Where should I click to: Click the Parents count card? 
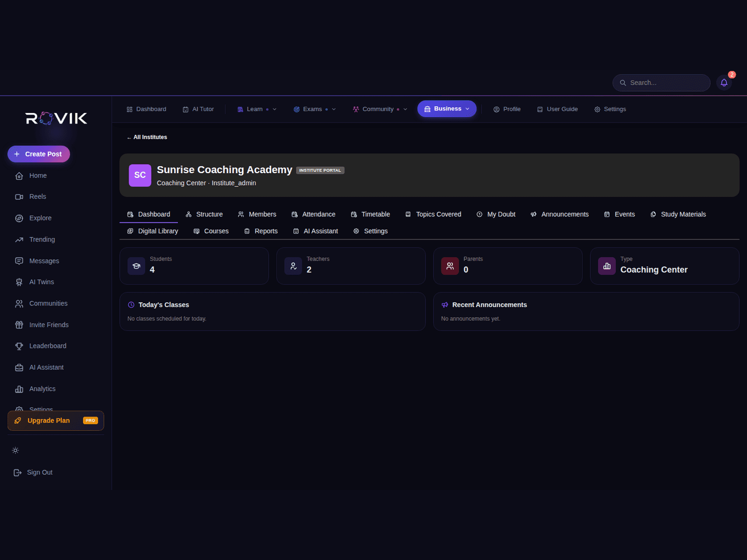click(508, 266)
